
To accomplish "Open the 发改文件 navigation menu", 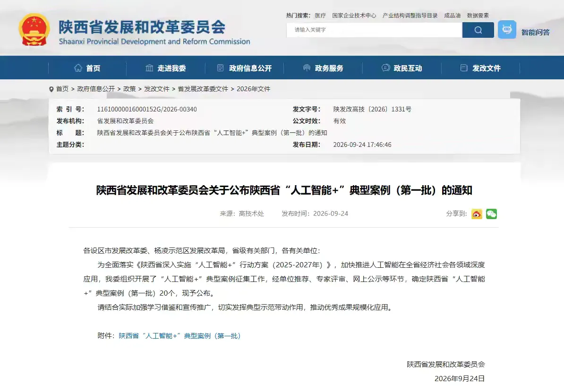I will [x=481, y=68].
